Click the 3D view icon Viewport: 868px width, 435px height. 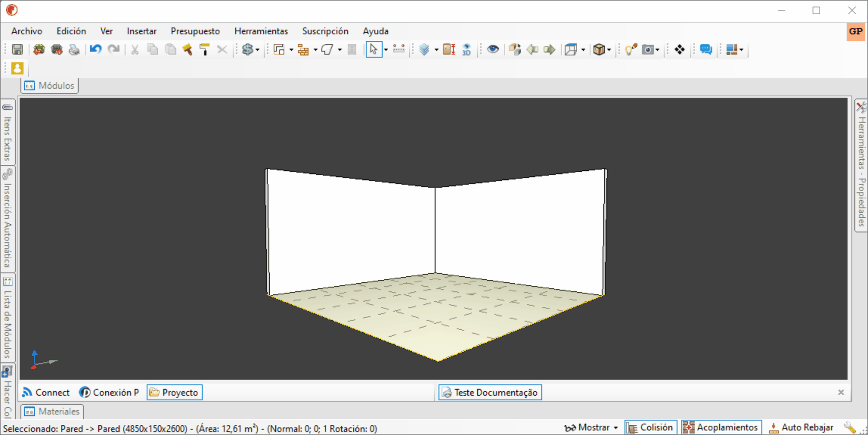pos(467,49)
